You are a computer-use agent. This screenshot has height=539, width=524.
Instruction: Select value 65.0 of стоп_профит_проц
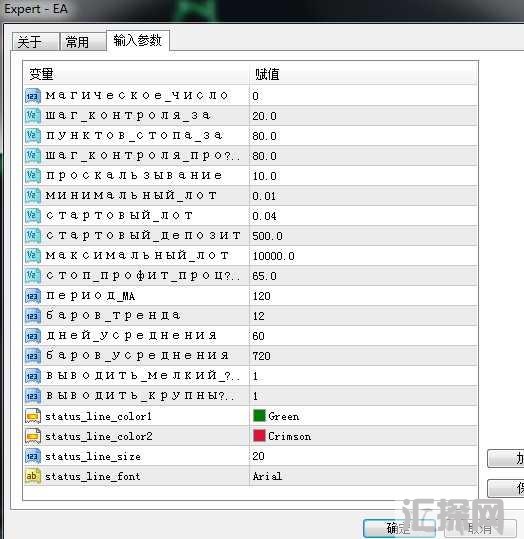pyautogui.click(x=264, y=276)
